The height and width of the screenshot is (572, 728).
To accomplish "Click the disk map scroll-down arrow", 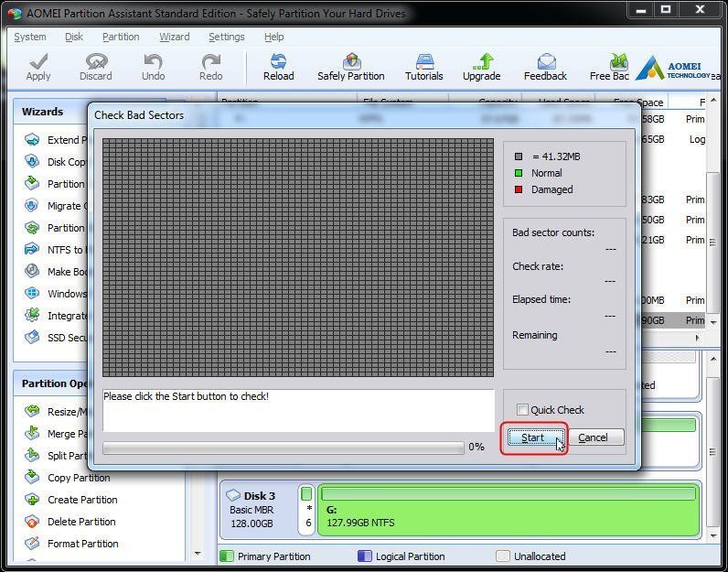I will pyautogui.click(x=713, y=535).
